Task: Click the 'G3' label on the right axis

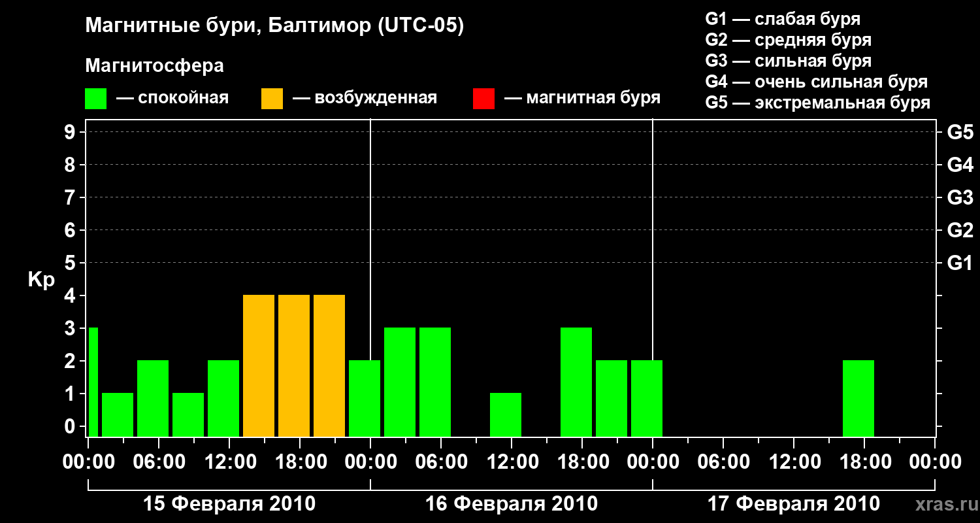Action: coord(960,197)
